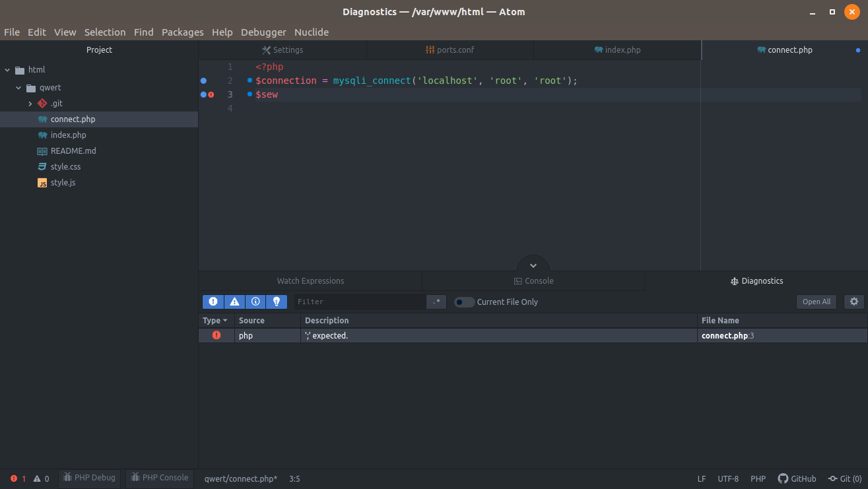Toggle the info filter button in Diagnostics
This screenshot has height=489, width=868.
click(x=255, y=302)
